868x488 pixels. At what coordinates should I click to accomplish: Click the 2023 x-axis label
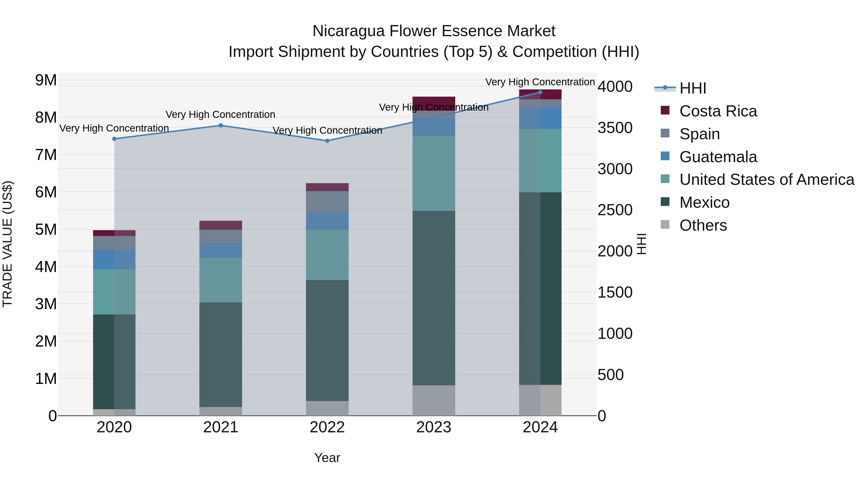pos(434,427)
